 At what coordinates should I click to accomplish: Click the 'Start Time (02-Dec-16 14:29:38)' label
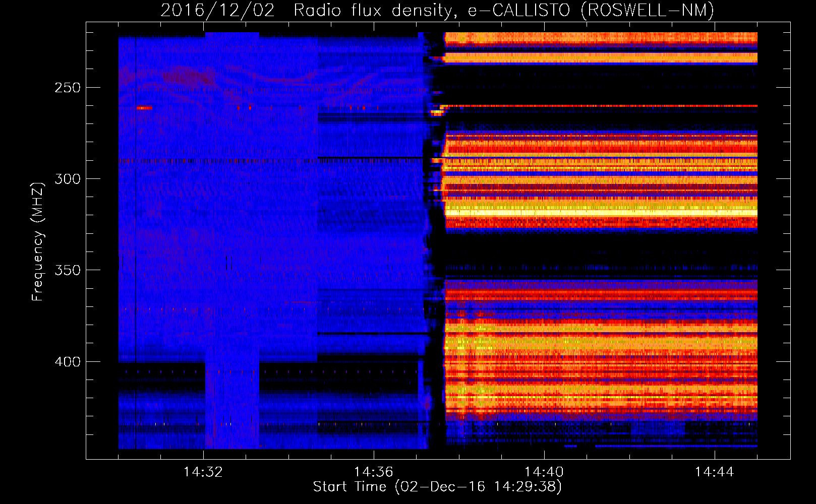(x=437, y=487)
